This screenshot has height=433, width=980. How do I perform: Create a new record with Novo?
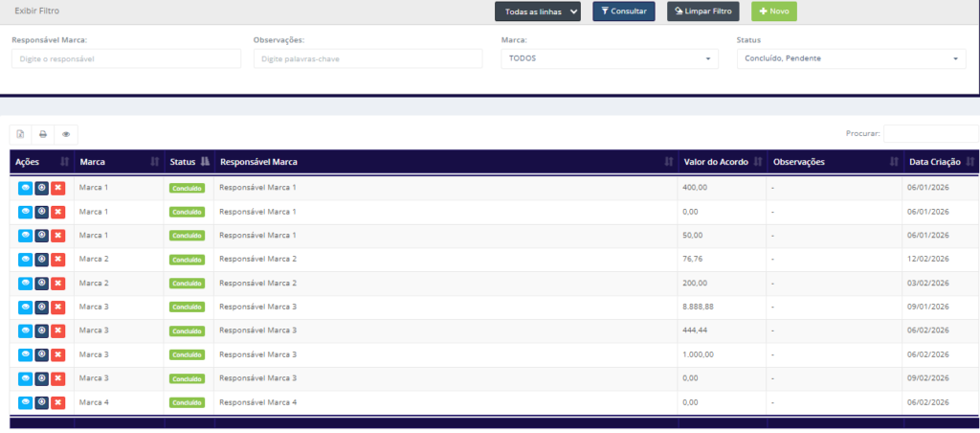[x=773, y=11]
